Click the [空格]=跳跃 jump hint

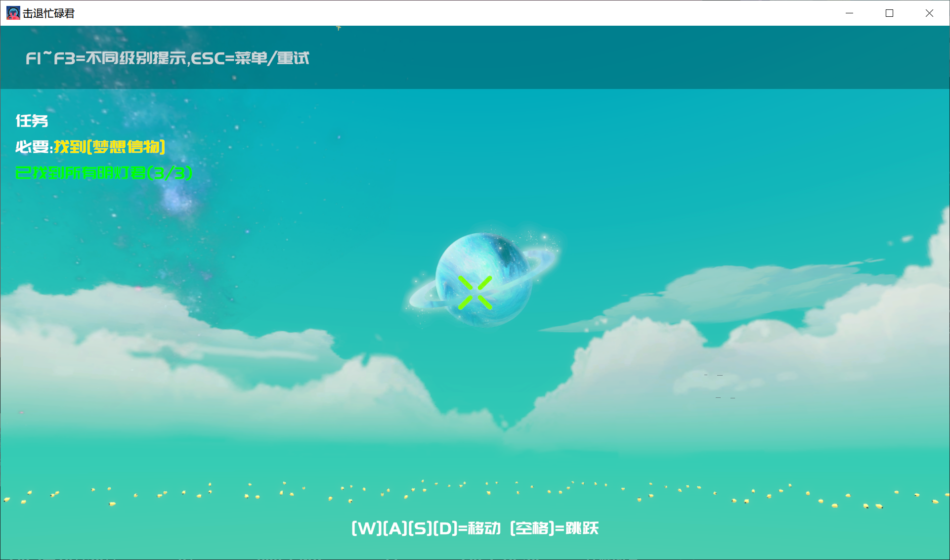coord(554,528)
